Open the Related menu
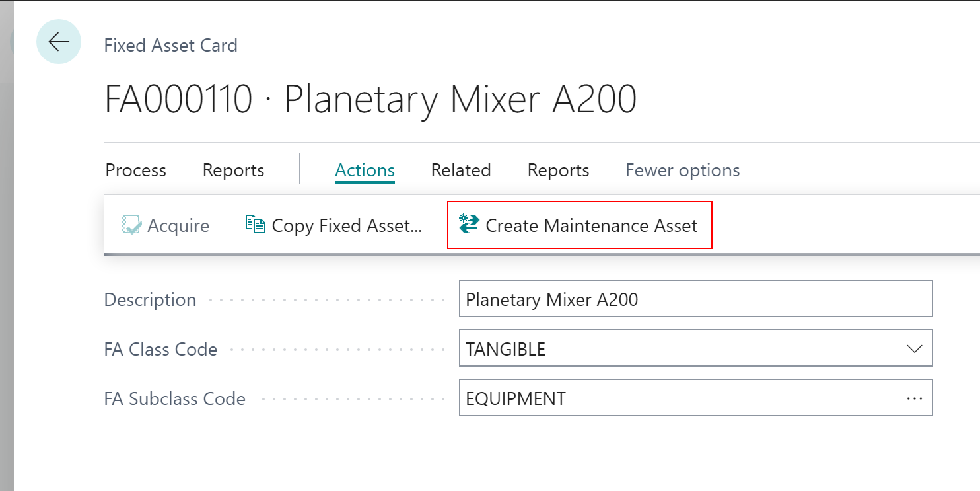The image size is (980, 491). [460, 170]
